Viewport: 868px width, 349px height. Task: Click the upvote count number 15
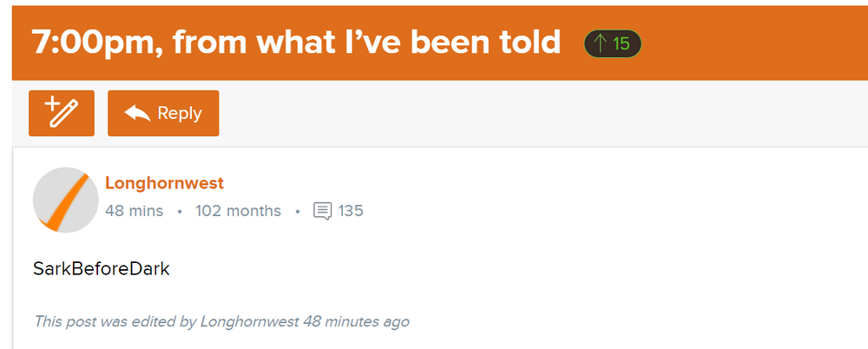621,43
